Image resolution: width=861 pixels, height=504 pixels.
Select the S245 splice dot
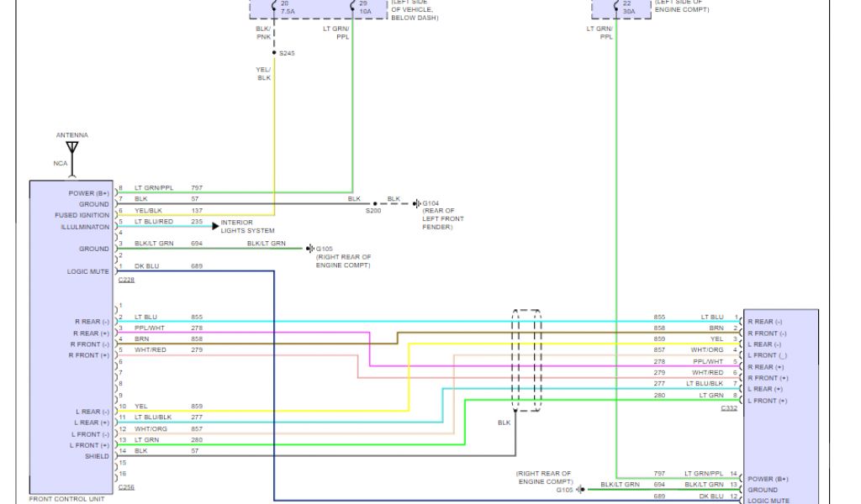(274, 53)
